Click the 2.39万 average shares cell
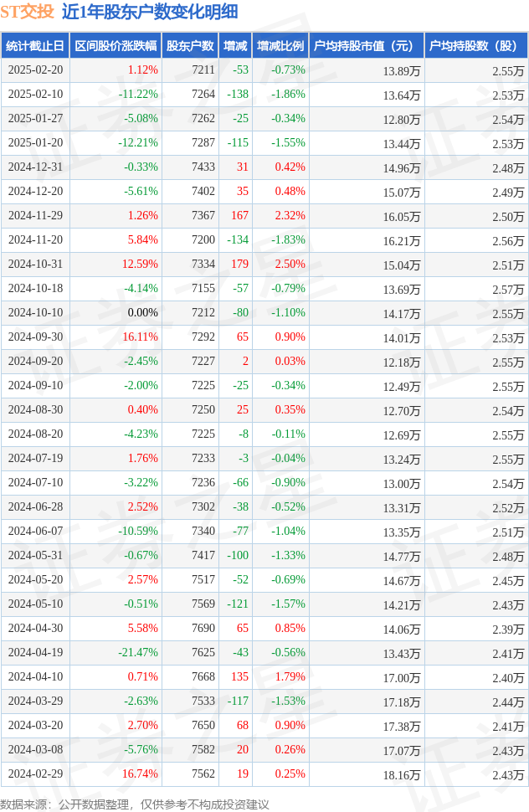The width and height of the screenshot is (529, 812). coord(508,629)
